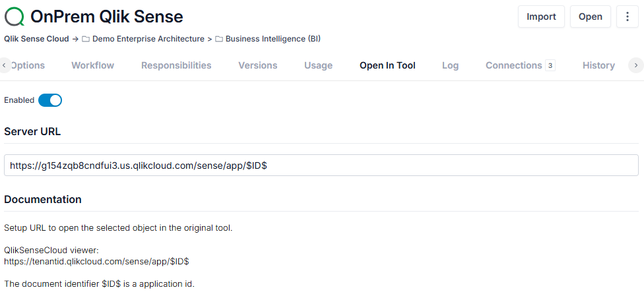Open the three-dot more options menu
The image size is (644, 298).
click(x=627, y=16)
